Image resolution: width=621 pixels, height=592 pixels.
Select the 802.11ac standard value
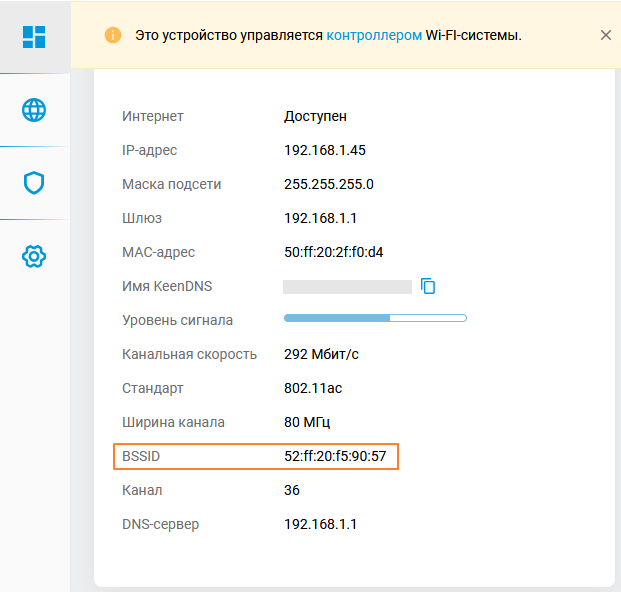point(313,388)
